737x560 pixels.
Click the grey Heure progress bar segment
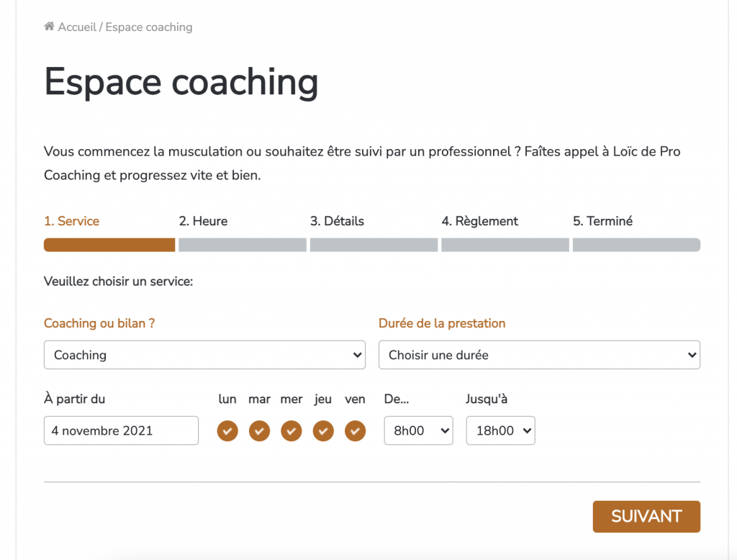coord(243,245)
